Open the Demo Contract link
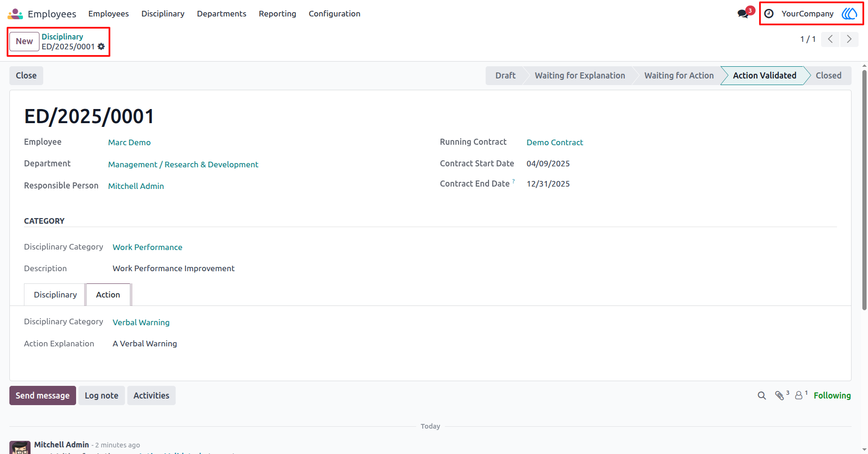 tap(555, 142)
